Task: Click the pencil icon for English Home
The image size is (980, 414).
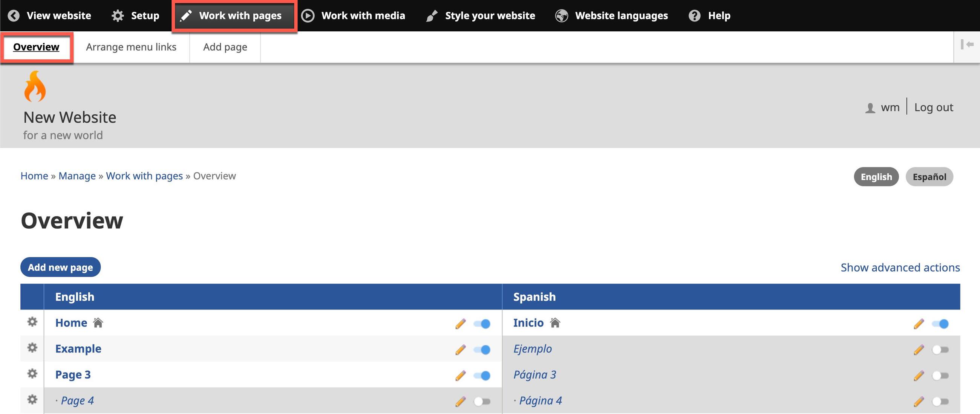Action: pyautogui.click(x=460, y=324)
